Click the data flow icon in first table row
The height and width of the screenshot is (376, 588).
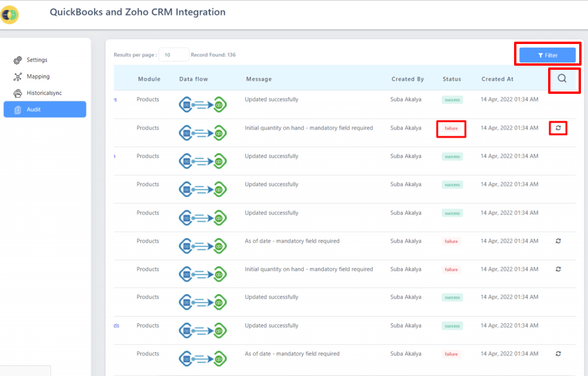(203, 104)
